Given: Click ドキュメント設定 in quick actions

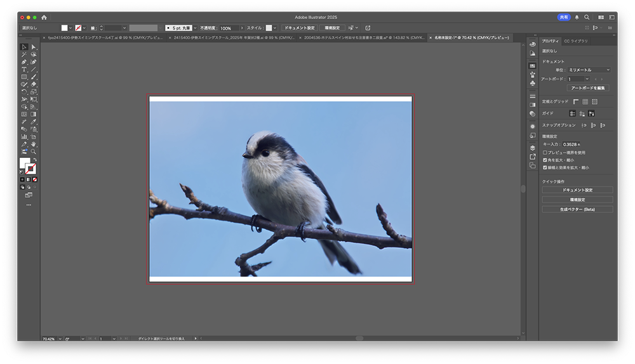Looking at the screenshot, I should [577, 190].
